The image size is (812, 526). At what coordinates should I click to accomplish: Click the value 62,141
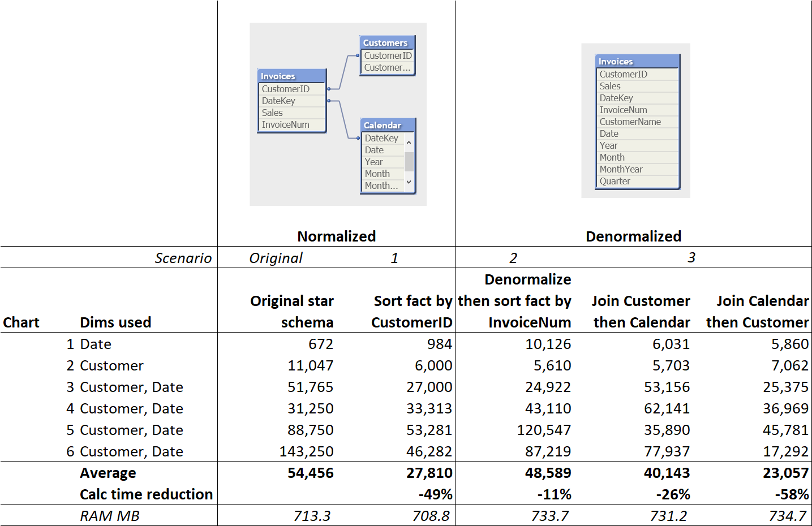(x=667, y=408)
